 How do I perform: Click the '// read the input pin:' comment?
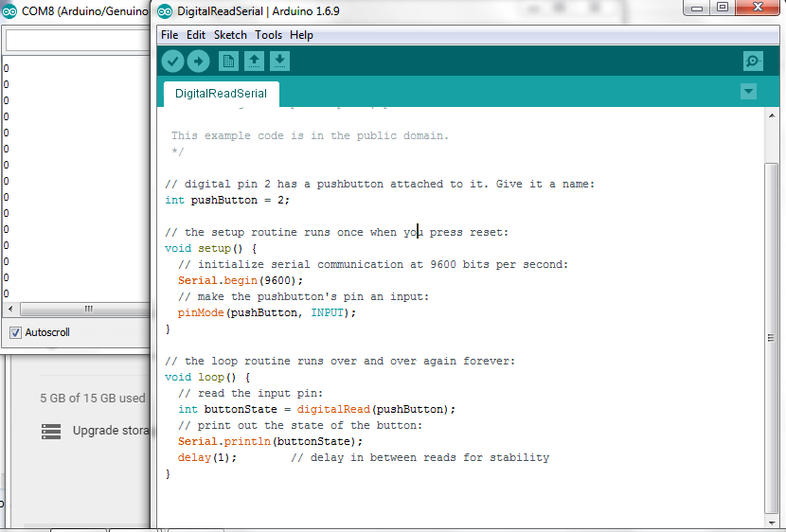pos(250,394)
